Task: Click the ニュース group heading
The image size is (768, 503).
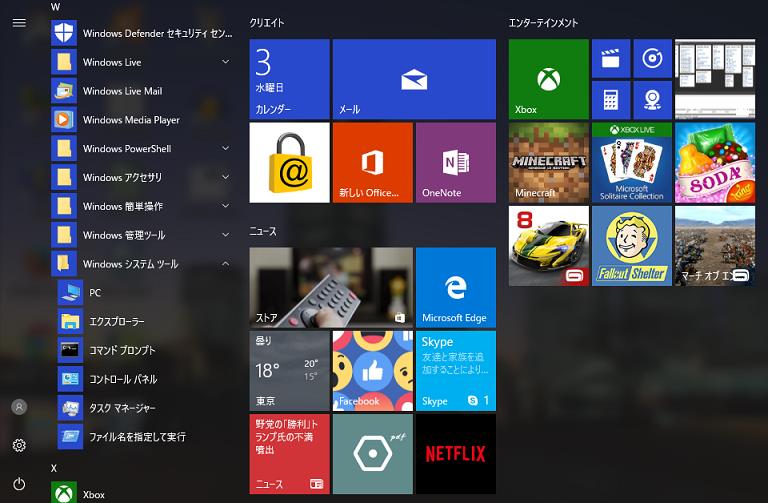Action: pyautogui.click(x=263, y=231)
